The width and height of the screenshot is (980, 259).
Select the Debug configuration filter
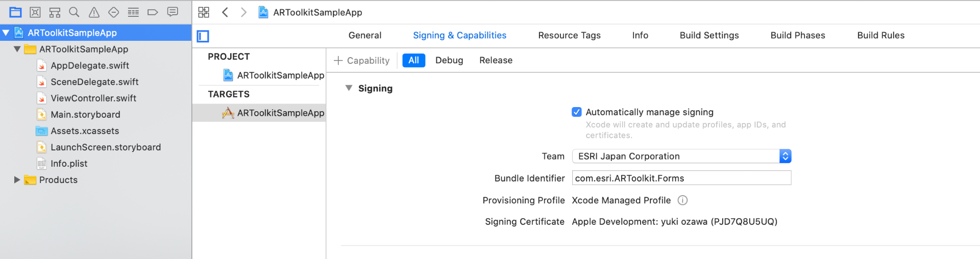449,60
